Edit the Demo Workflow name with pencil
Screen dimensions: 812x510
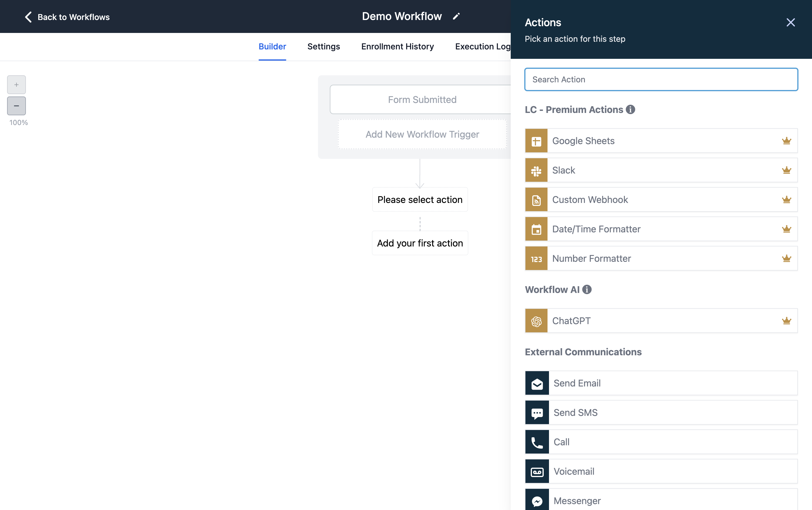(456, 16)
